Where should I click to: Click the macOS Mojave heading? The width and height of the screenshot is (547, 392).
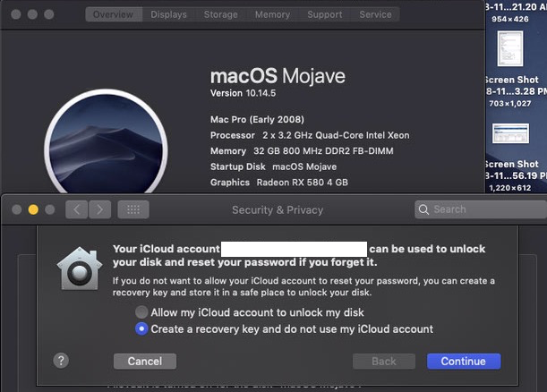click(x=278, y=76)
